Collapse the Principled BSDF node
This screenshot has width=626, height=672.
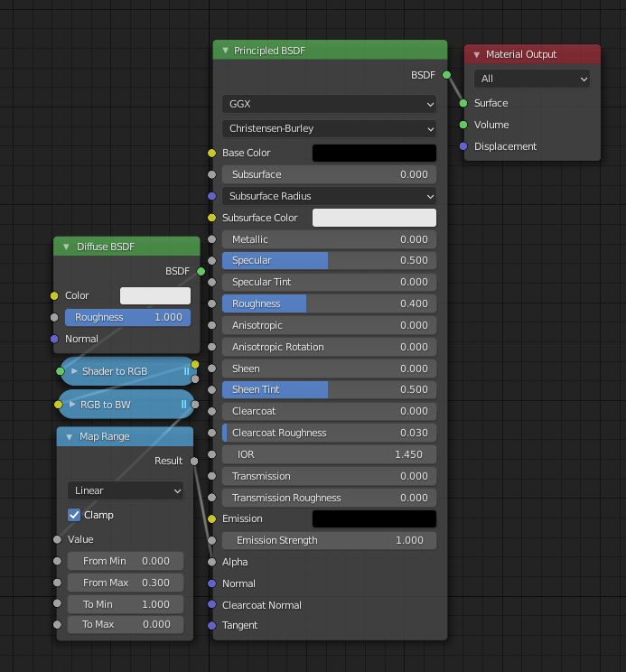(225, 51)
